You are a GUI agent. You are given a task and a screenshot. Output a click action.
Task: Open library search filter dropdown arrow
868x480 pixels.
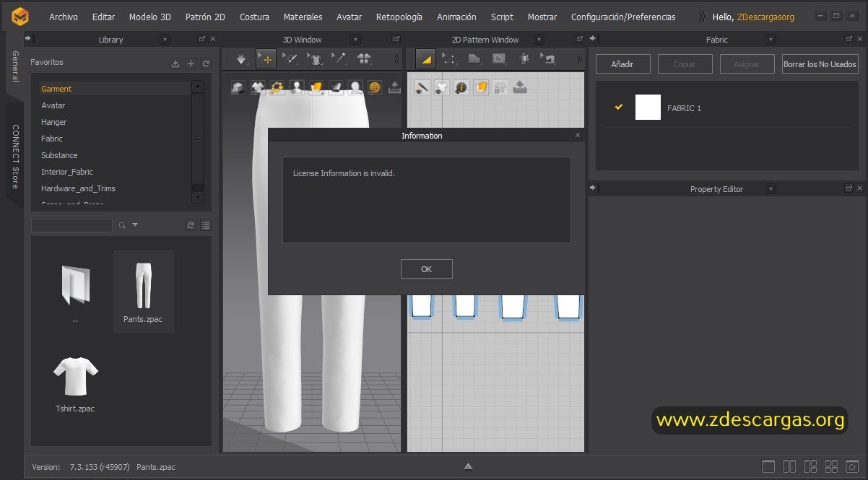click(135, 225)
